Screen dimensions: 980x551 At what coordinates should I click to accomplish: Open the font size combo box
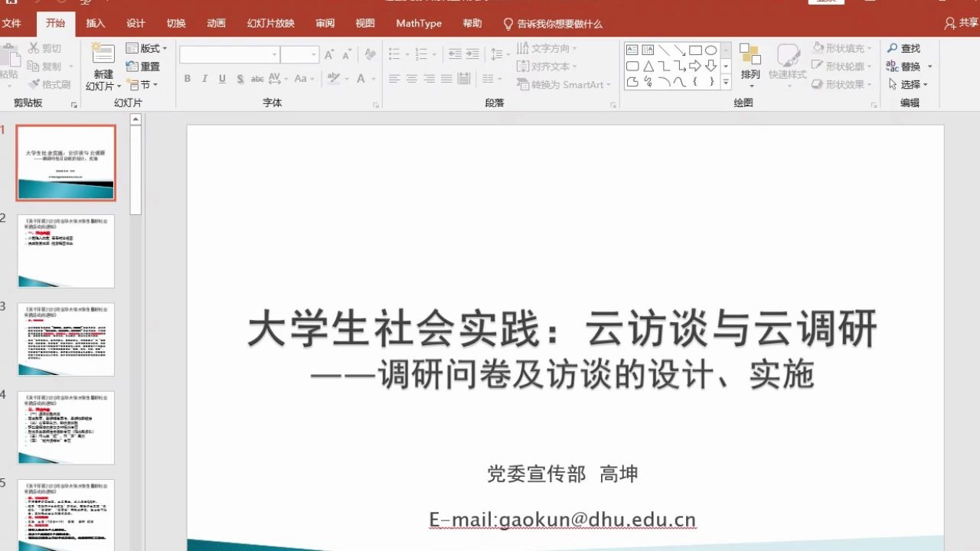(299, 54)
